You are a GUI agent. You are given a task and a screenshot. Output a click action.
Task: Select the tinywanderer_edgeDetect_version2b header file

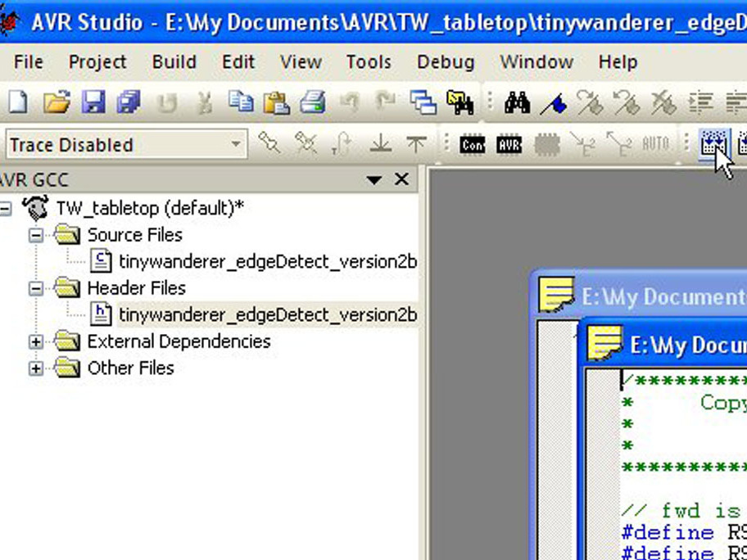pyautogui.click(x=268, y=315)
